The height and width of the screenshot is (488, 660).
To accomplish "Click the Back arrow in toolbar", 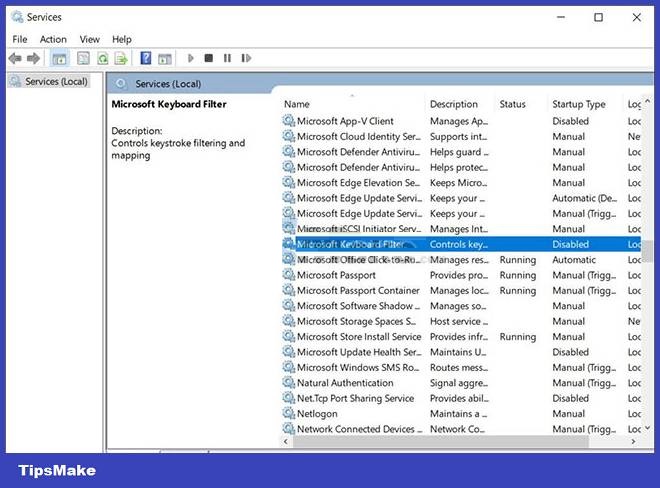I will tap(15, 59).
